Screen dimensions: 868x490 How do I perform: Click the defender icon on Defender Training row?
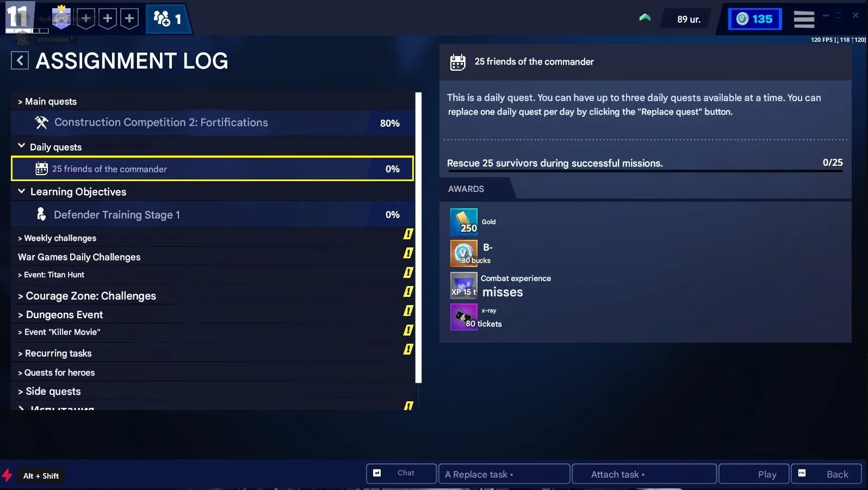pyautogui.click(x=41, y=214)
